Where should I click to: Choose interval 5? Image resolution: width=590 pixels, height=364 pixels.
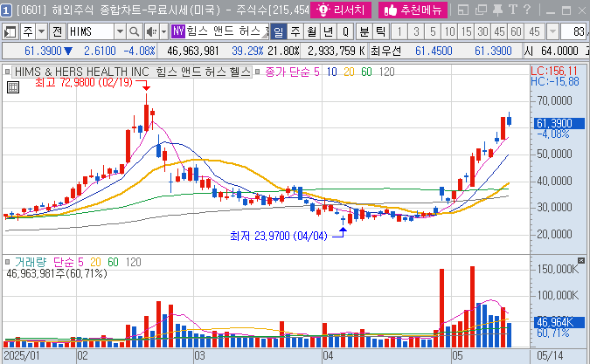pyautogui.click(x=433, y=32)
